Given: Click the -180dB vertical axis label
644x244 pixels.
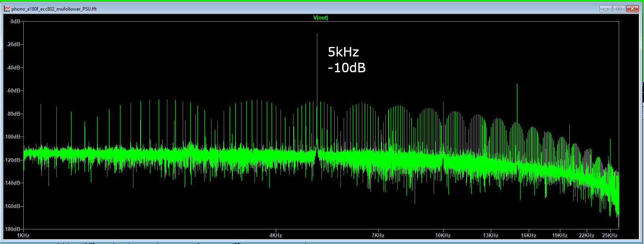Looking at the screenshot, I should [x=12, y=229].
